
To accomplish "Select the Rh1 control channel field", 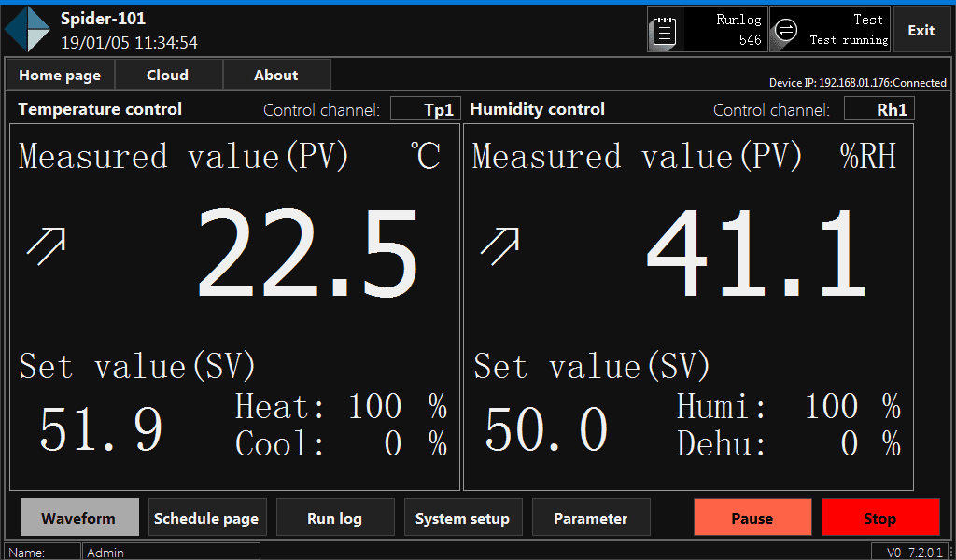I will pos(879,110).
